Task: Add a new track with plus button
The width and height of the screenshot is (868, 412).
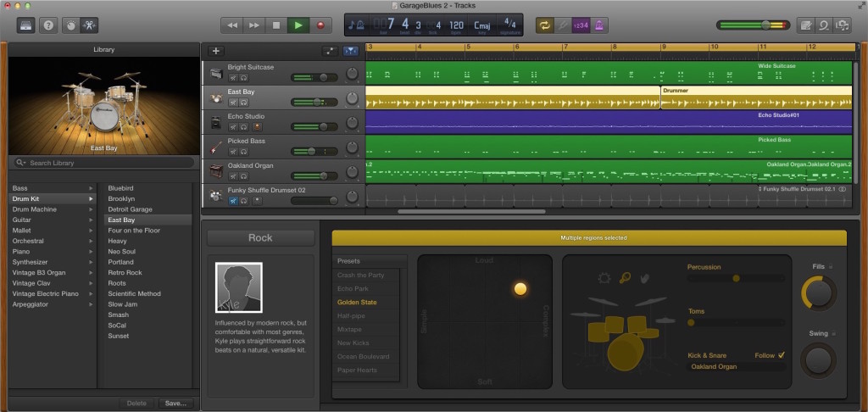Action: point(216,51)
